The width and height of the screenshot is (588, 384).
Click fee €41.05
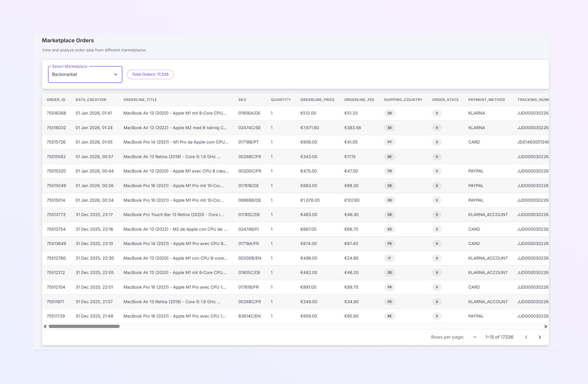point(351,142)
